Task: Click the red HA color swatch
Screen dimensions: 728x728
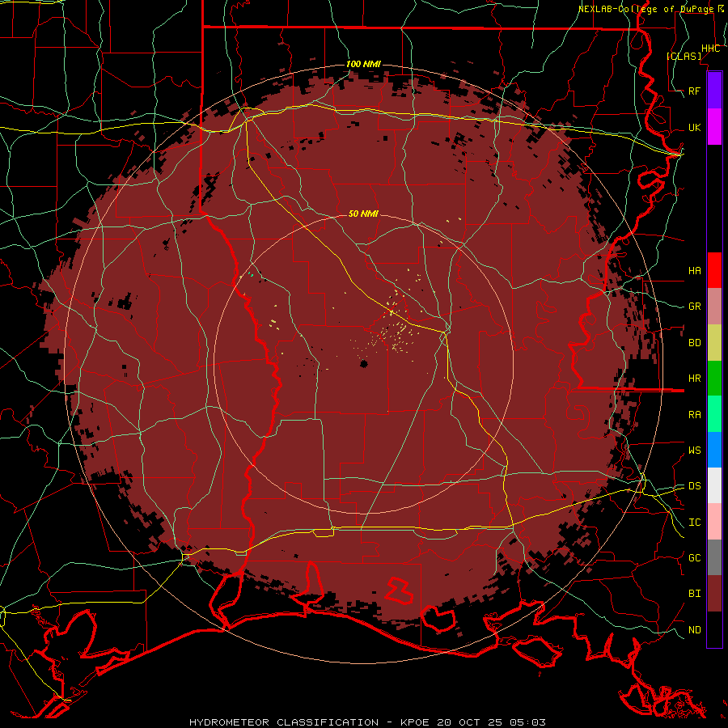Action: (714, 270)
